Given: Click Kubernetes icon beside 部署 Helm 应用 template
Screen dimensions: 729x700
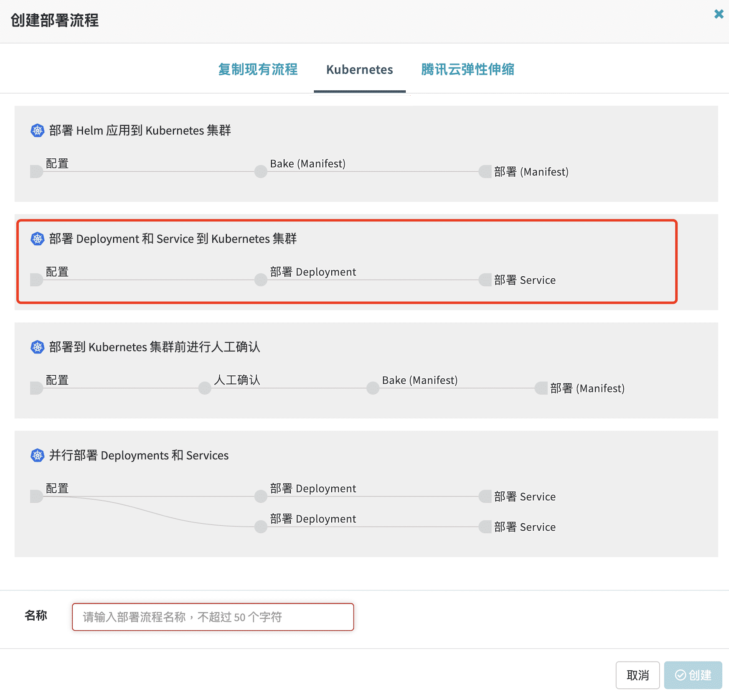Looking at the screenshot, I should [x=38, y=130].
